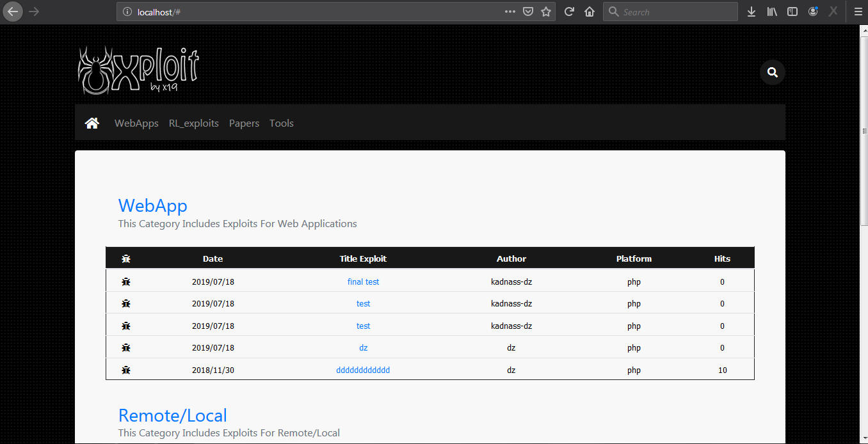Reload the page with the refresh icon
Screen dimensions: 868x444
pyautogui.click(x=569, y=12)
